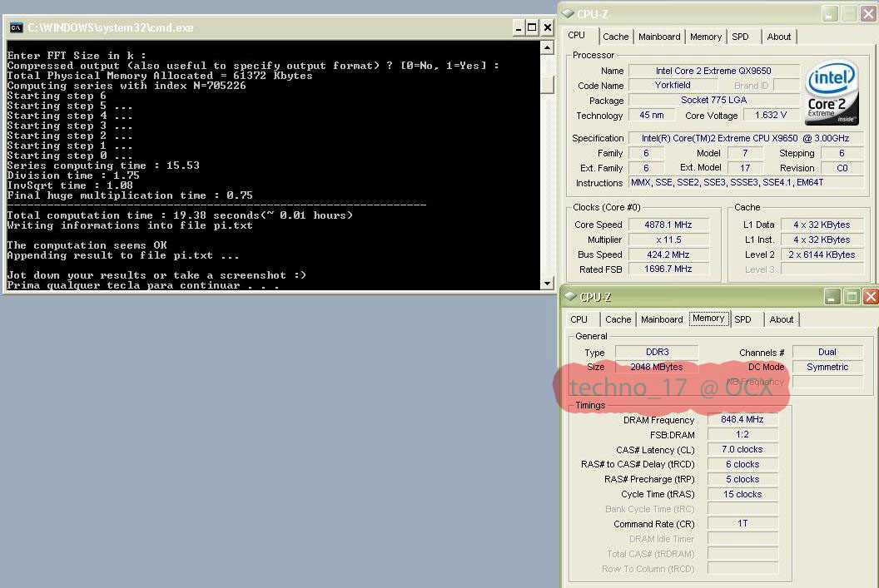Switch to About tab in bottom CPU-Z window
The image size is (879, 588).
click(782, 319)
